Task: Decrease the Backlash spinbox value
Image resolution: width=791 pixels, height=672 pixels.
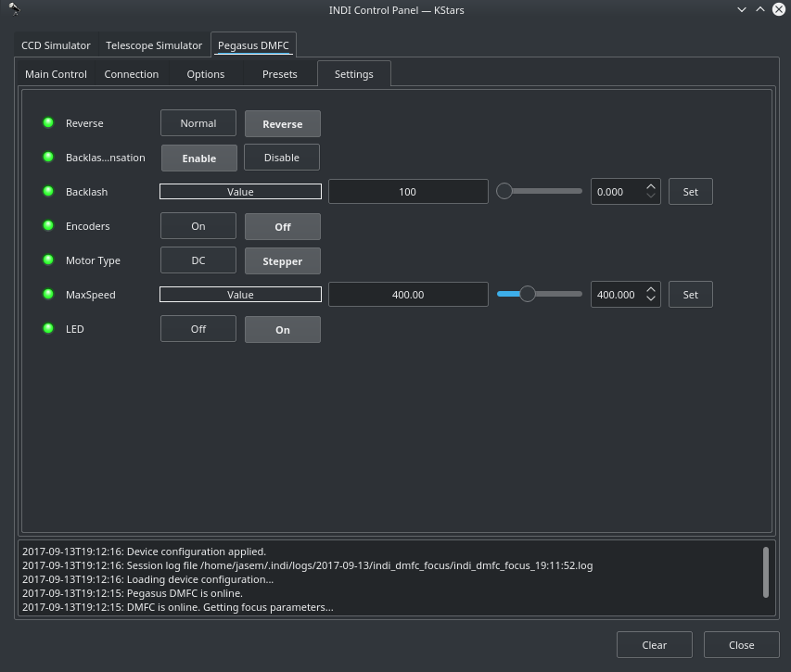Action: click(x=651, y=195)
